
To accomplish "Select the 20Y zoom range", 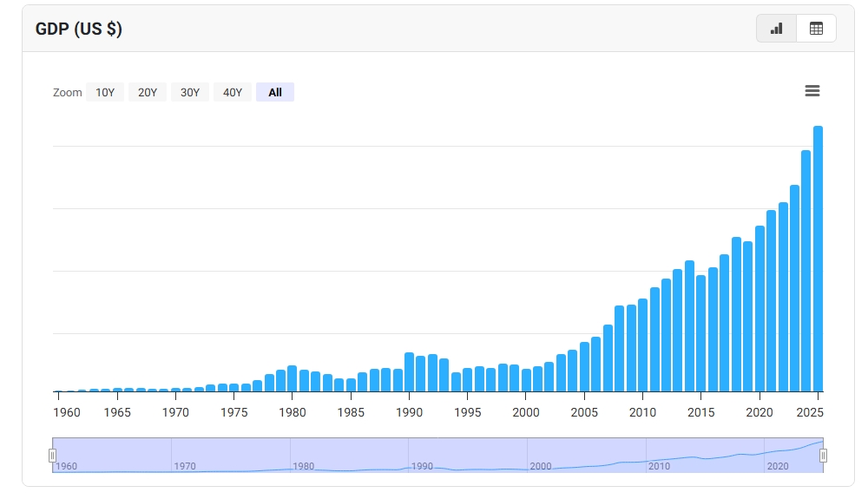I will [x=148, y=92].
